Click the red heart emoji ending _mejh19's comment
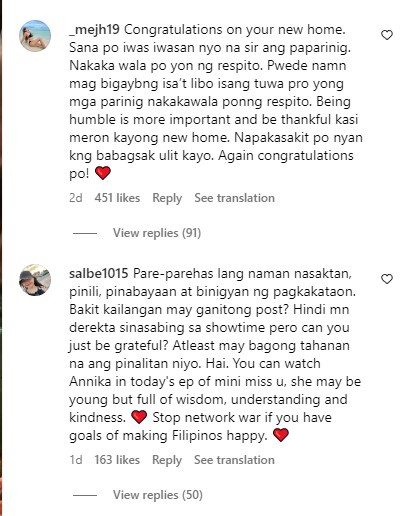Screen dimensions: 402x516 [103, 173]
